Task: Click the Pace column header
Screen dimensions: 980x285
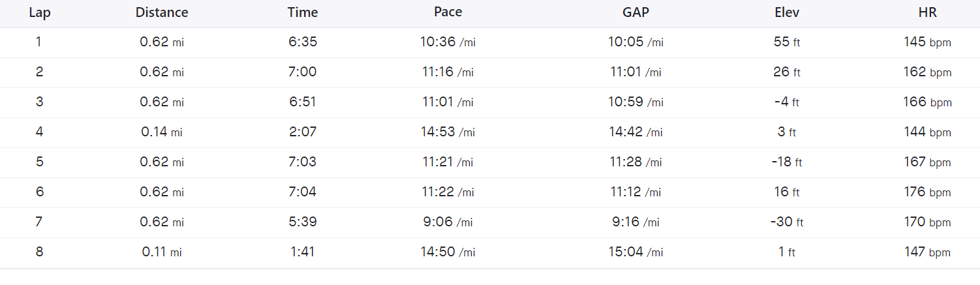Action: pyautogui.click(x=448, y=12)
